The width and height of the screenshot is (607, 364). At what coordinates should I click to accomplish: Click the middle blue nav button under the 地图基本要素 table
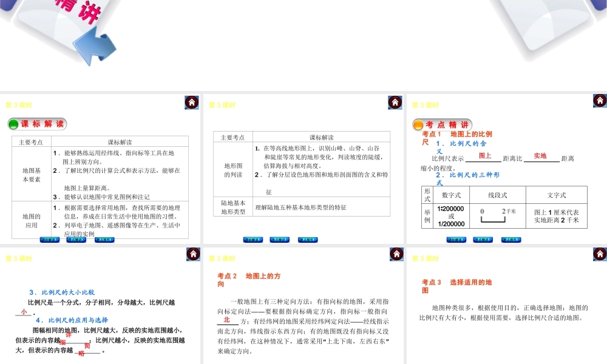coord(76,240)
